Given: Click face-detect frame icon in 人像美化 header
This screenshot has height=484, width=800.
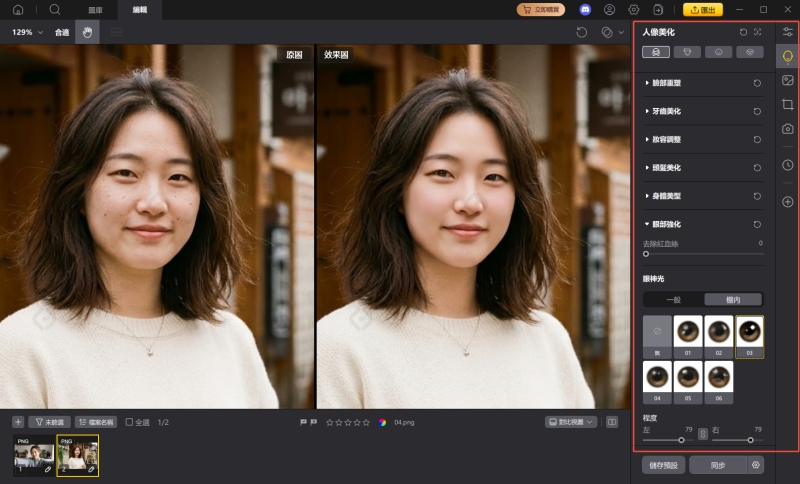Looking at the screenshot, I should click(x=758, y=32).
